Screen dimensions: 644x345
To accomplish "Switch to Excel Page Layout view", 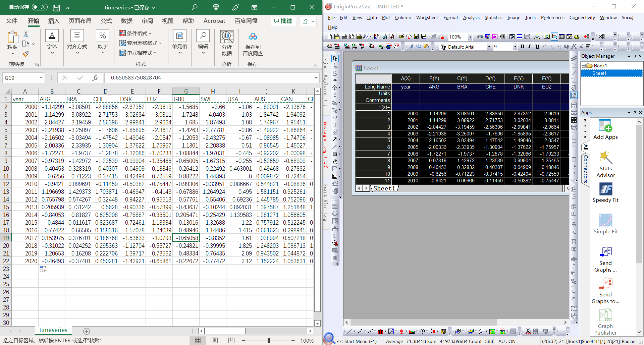I will pyautogui.click(x=215, y=341).
